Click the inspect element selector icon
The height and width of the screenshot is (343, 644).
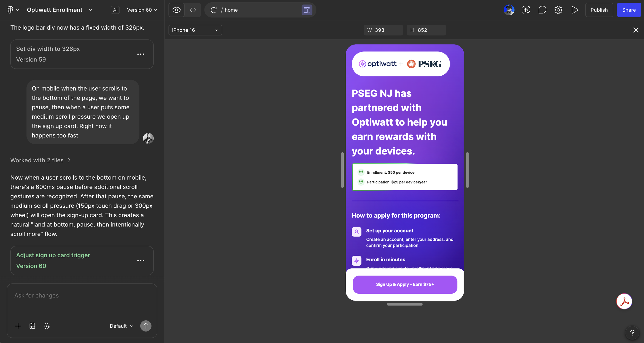point(526,10)
